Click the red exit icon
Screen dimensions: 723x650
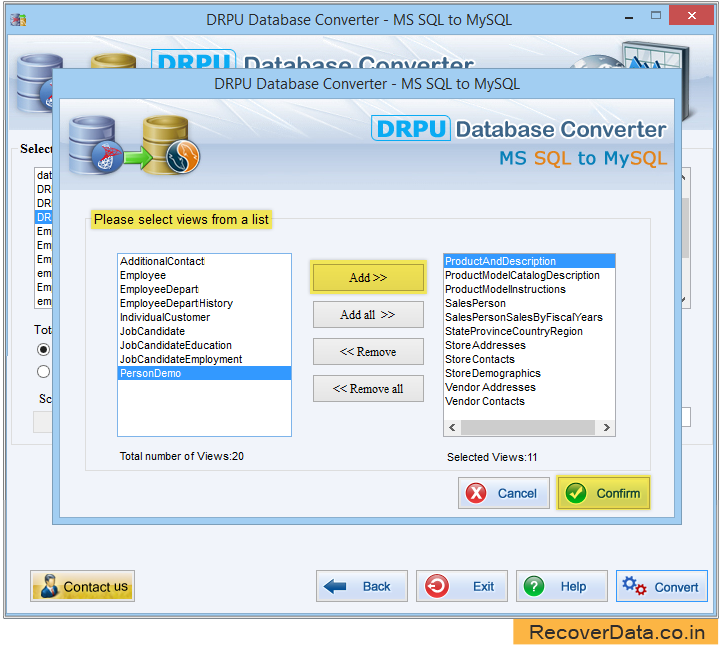pos(436,586)
